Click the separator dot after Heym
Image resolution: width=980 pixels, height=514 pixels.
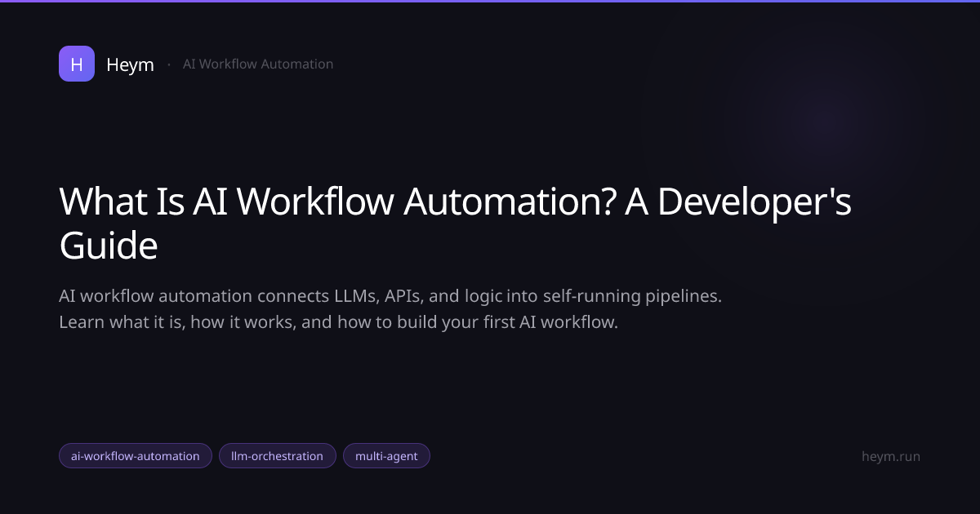pos(169,64)
